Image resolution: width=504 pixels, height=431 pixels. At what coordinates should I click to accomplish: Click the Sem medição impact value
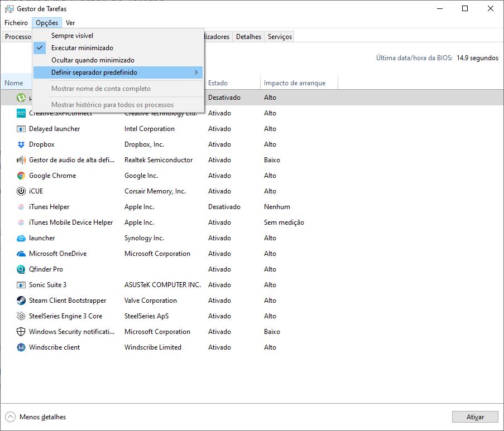pos(284,222)
